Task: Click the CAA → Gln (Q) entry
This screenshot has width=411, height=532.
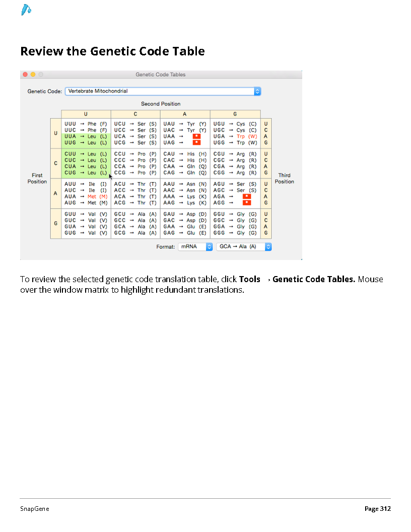Action: tap(185, 167)
